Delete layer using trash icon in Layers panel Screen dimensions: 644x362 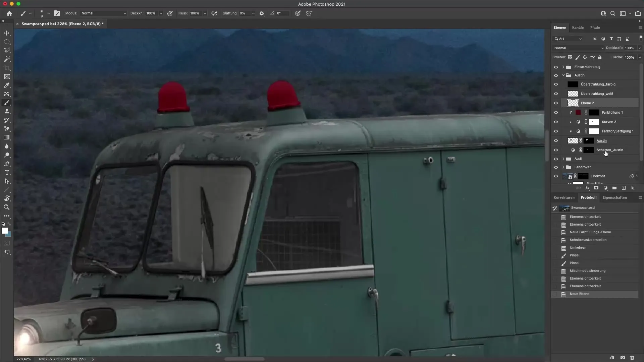(632, 188)
